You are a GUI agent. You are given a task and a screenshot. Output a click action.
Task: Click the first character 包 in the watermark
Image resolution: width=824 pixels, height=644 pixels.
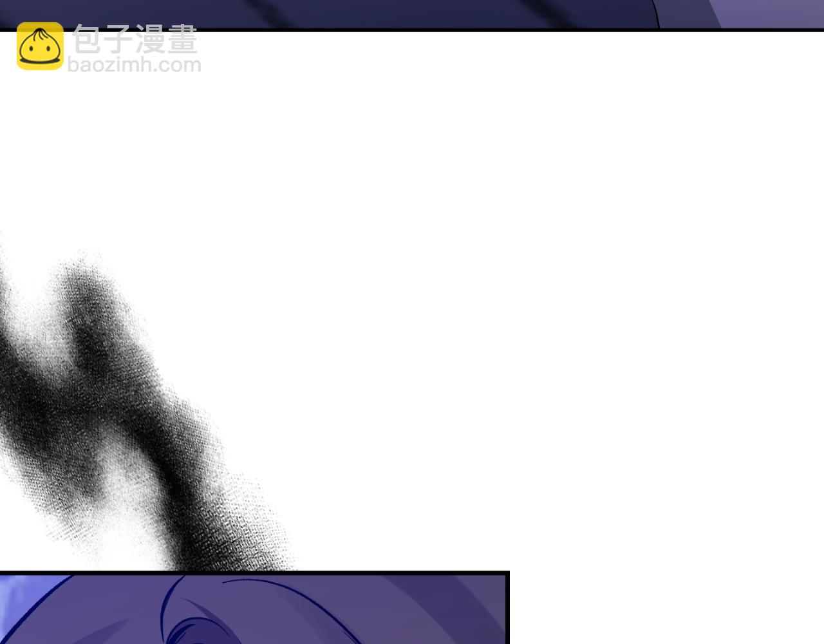tap(88, 40)
